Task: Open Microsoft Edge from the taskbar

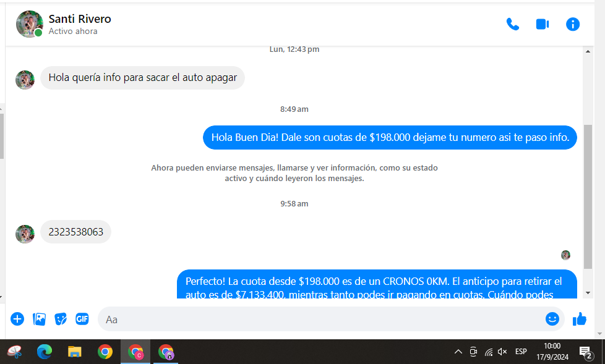Action: point(45,352)
